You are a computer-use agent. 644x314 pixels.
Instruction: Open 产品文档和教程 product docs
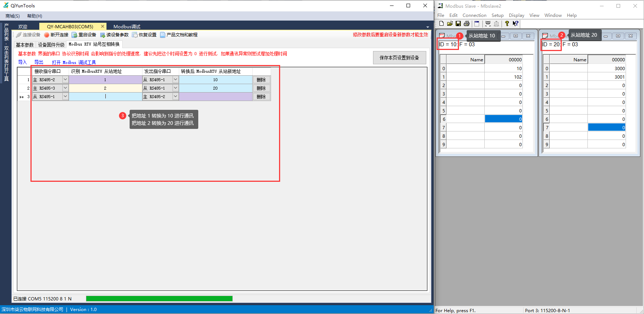pos(179,35)
